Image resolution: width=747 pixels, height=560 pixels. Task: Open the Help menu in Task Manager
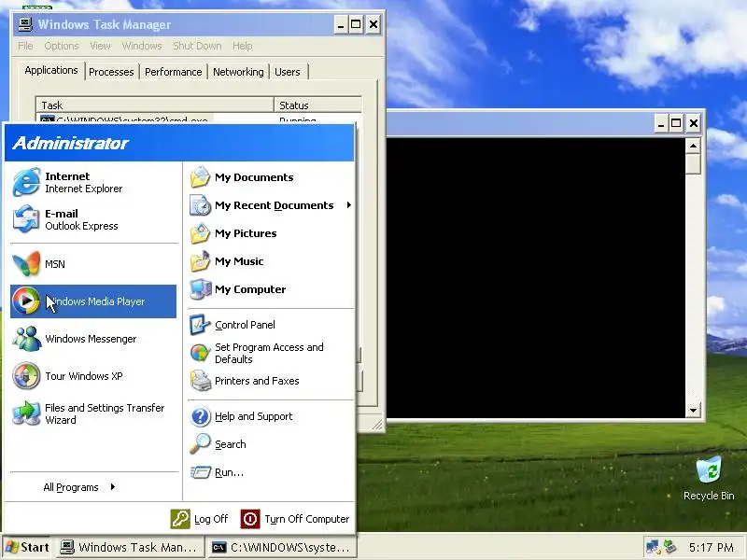click(243, 46)
